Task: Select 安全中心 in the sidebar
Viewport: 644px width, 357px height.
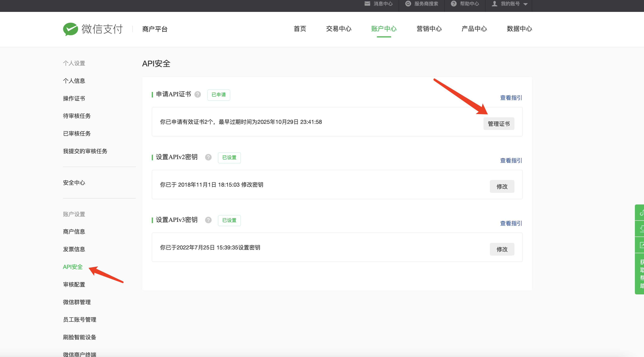Action: [74, 183]
